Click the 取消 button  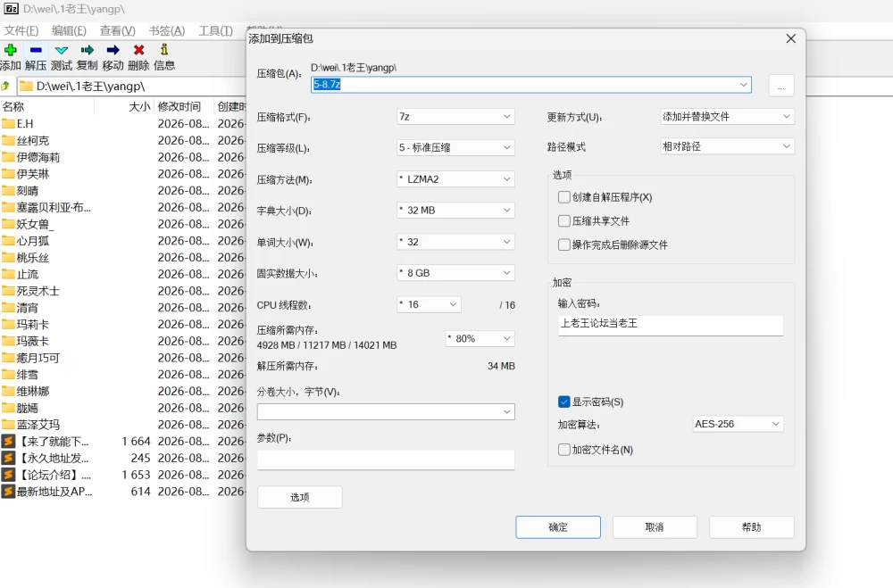point(655,527)
